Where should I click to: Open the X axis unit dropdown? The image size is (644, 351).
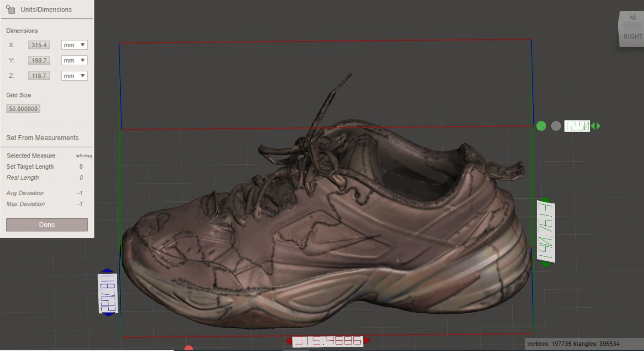coord(74,45)
